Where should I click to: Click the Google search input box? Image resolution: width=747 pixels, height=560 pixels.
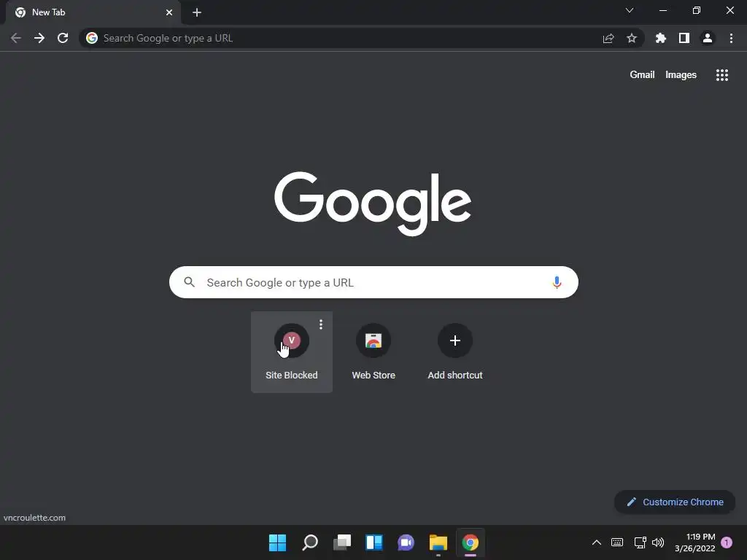pos(373,282)
